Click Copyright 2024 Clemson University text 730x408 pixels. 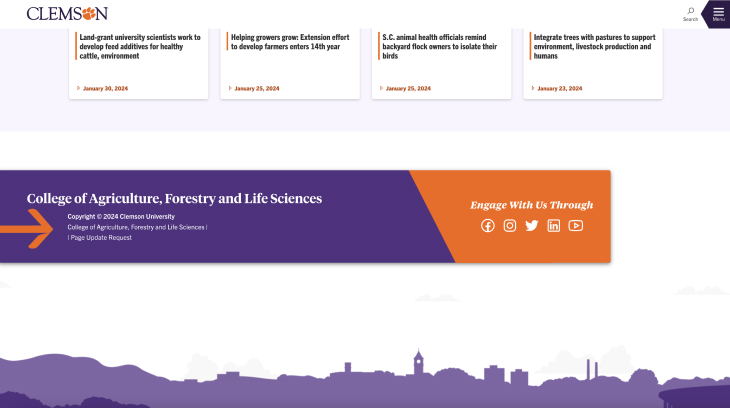coord(121,217)
